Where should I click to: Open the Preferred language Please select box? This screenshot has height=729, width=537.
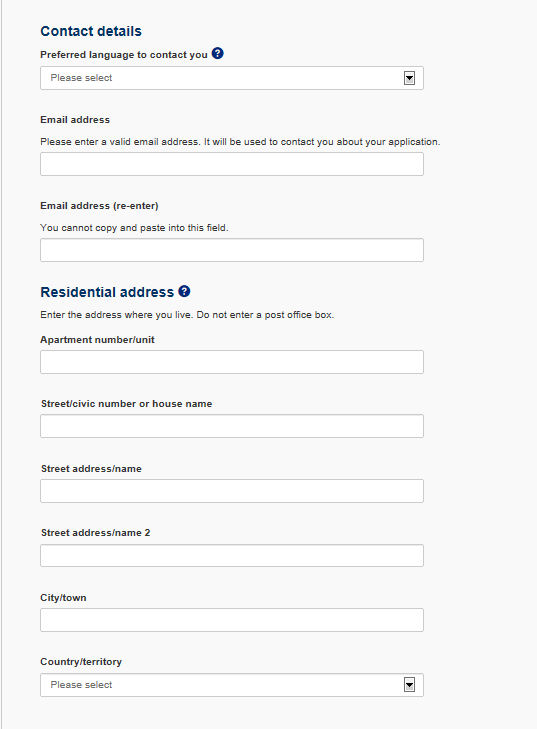pyautogui.click(x=232, y=78)
